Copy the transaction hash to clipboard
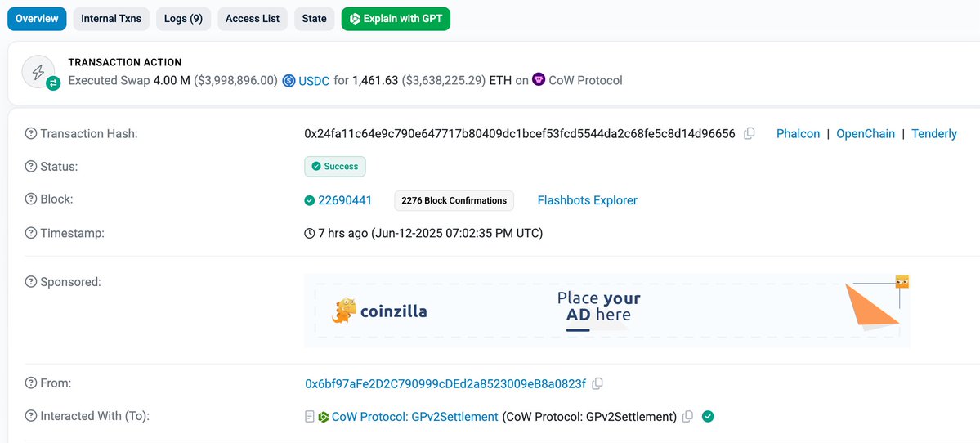This screenshot has height=443, width=980. 750,133
